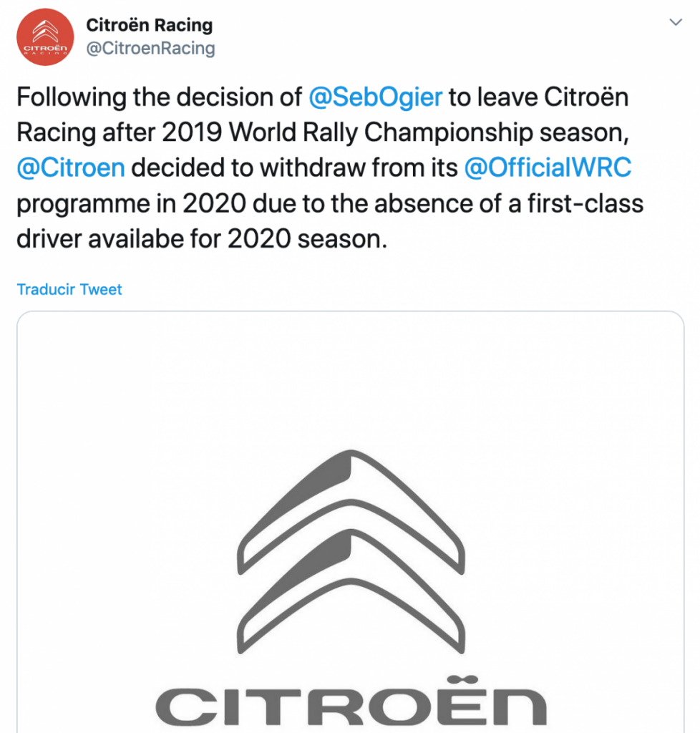Viewport: 700px width, 733px height.
Task: Click the Traducir Tweet link
Action: point(69,289)
